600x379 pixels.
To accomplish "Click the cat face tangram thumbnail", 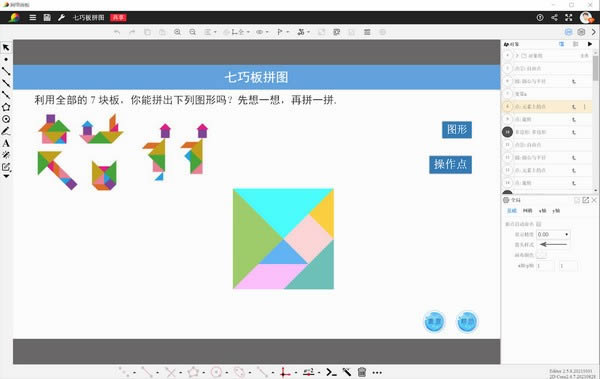I will coord(104,175).
